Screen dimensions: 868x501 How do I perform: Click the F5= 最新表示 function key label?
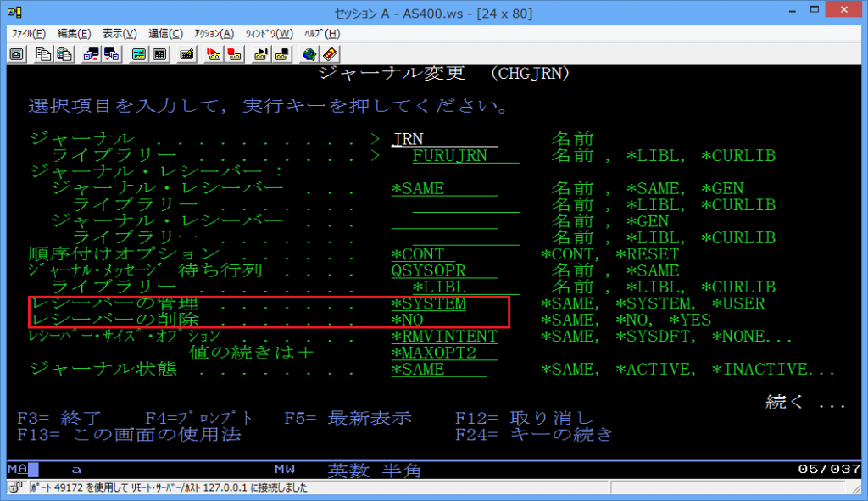[x=348, y=417]
